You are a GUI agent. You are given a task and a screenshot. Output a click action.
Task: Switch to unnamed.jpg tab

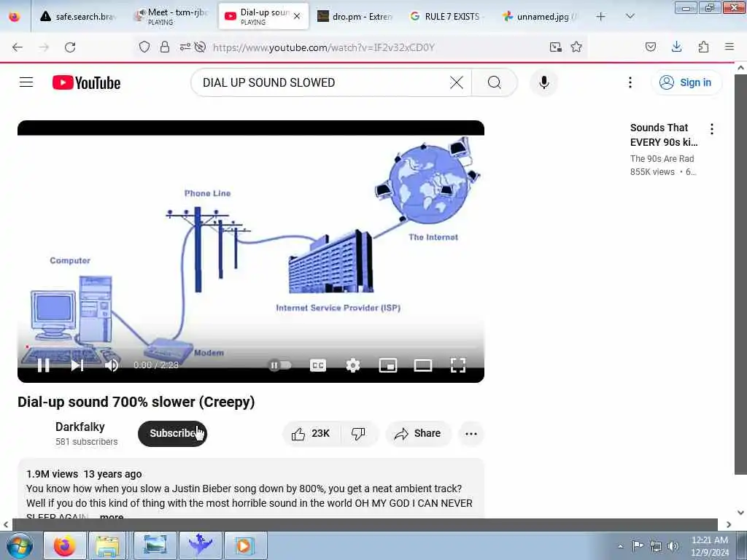point(539,17)
